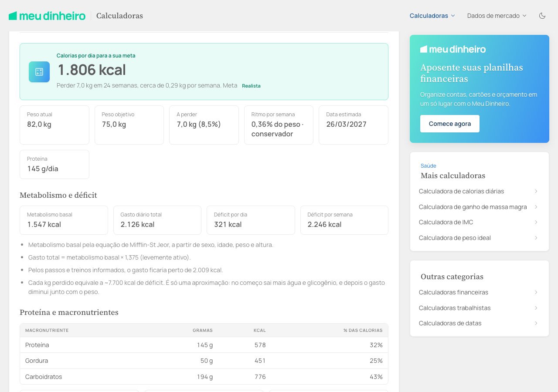Click chevron next to Calculadora de calorias diárias

(x=536, y=191)
